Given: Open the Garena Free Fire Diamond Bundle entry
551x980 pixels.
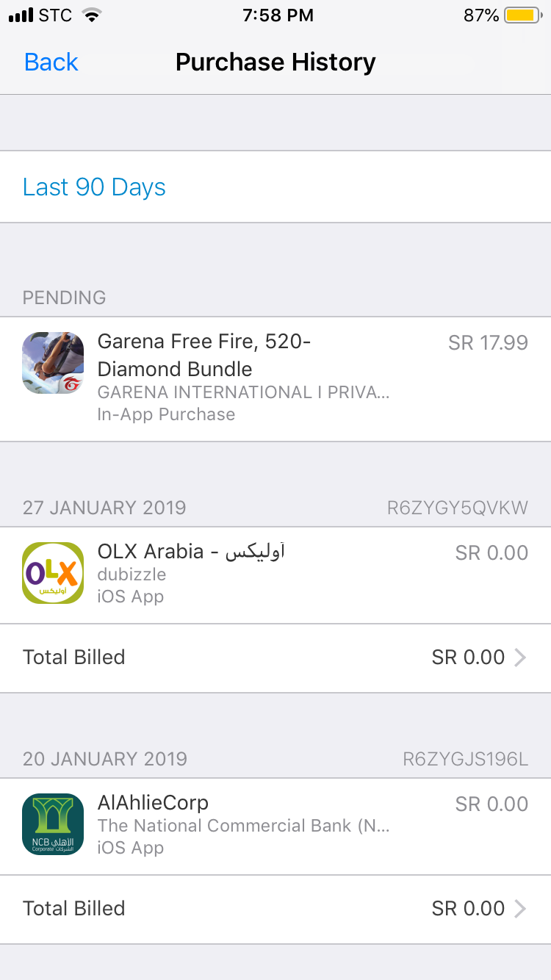Looking at the screenshot, I should [204, 356].
